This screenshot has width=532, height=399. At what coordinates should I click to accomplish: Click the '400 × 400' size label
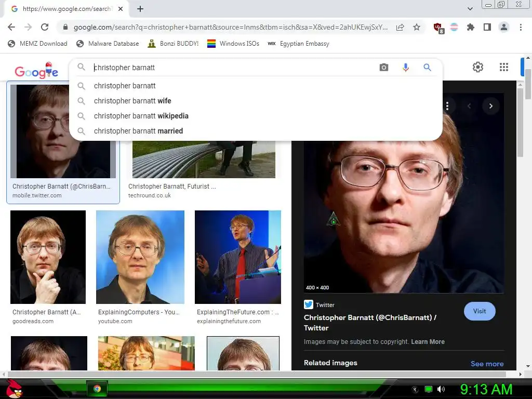tap(317, 288)
